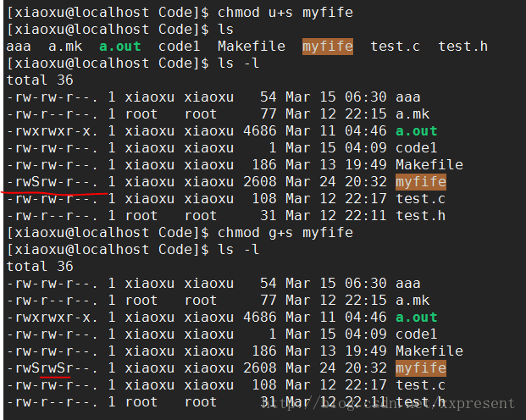Screen dimensions: 526x420
Task: Click 'Makefile' in the one-line ls output
Action: coord(252,47)
